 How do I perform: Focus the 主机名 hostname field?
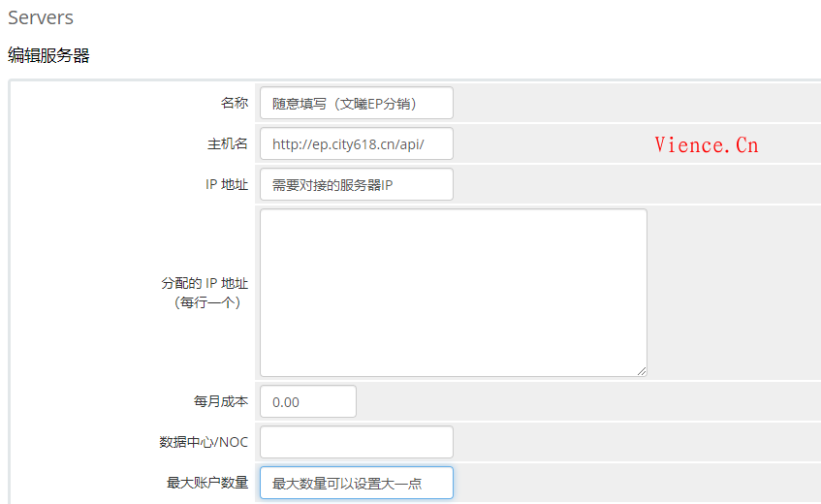pyautogui.click(x=356, y=143)
